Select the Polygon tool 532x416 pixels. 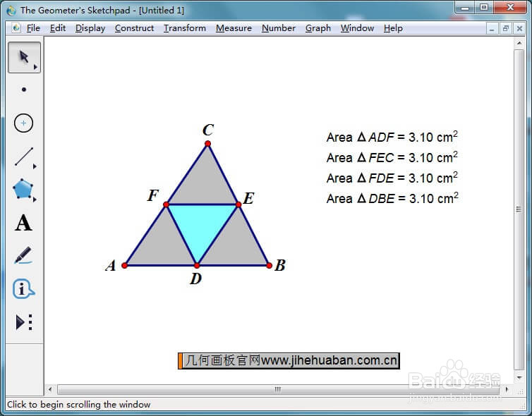(23, 188)
